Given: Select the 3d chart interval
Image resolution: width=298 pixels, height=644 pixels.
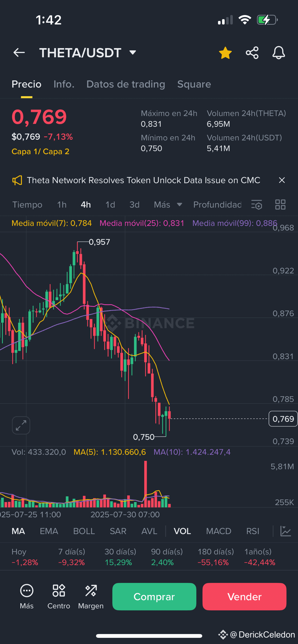Looking at the screenshot, I should coord(134,205).
